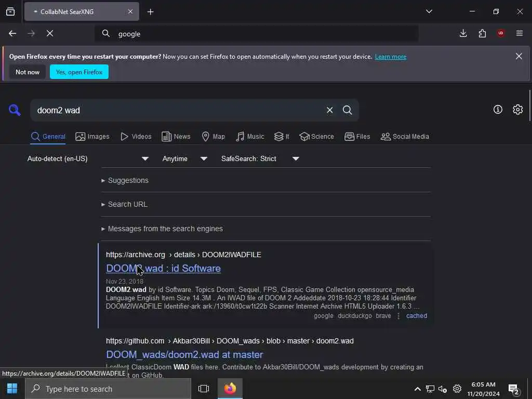
Task: Expand Messages from the search engines
Action: (162, 229)
